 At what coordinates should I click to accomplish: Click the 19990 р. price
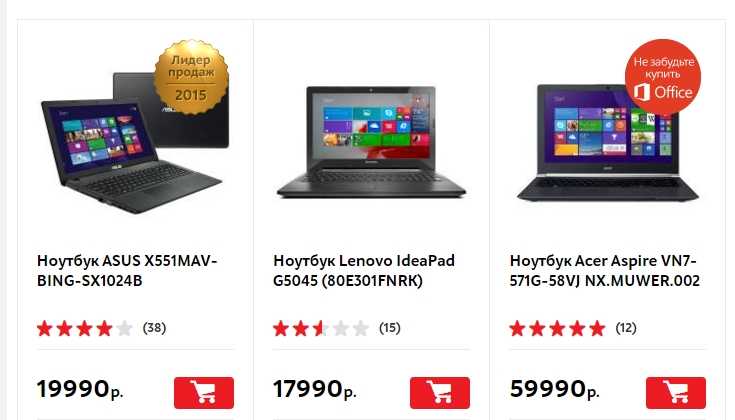[x=80, y=389]
